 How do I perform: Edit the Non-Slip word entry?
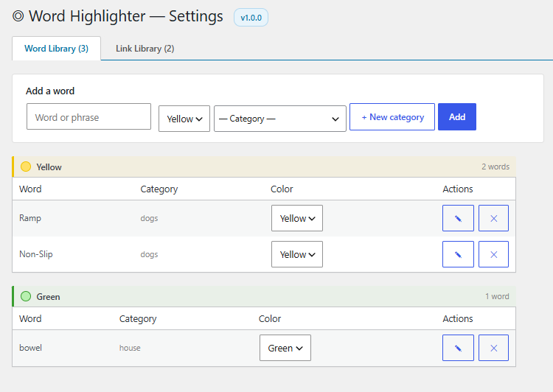[458, 254]
